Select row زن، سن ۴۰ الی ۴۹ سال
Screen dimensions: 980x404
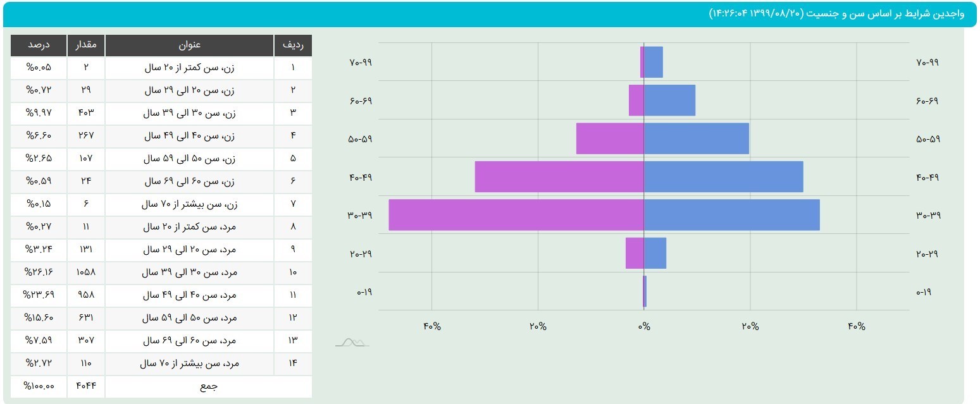[189, 136]
